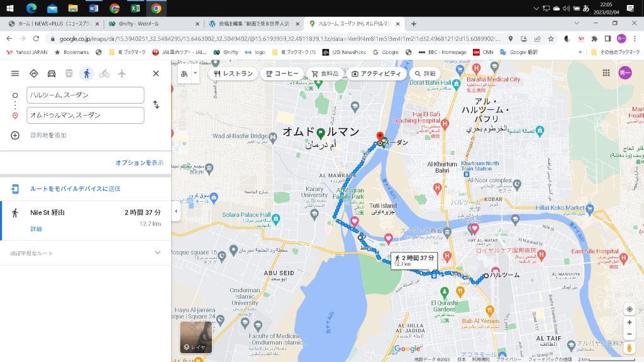Send route to mobile device link
This screenshot has width=644, height=362.
(x=75, y=189)
